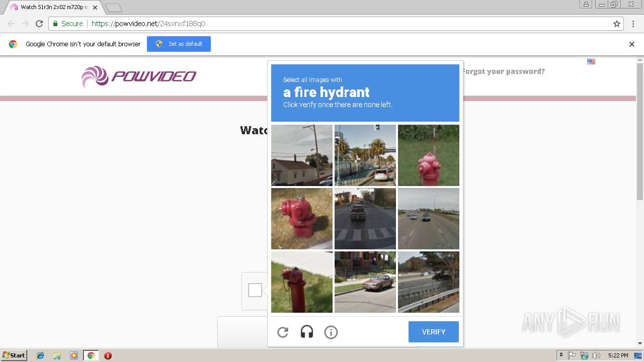The width and height of the screenshot is (644, 362).
Task: Show desktop button in taskbar corner
Action: click(x=638, y=355)
